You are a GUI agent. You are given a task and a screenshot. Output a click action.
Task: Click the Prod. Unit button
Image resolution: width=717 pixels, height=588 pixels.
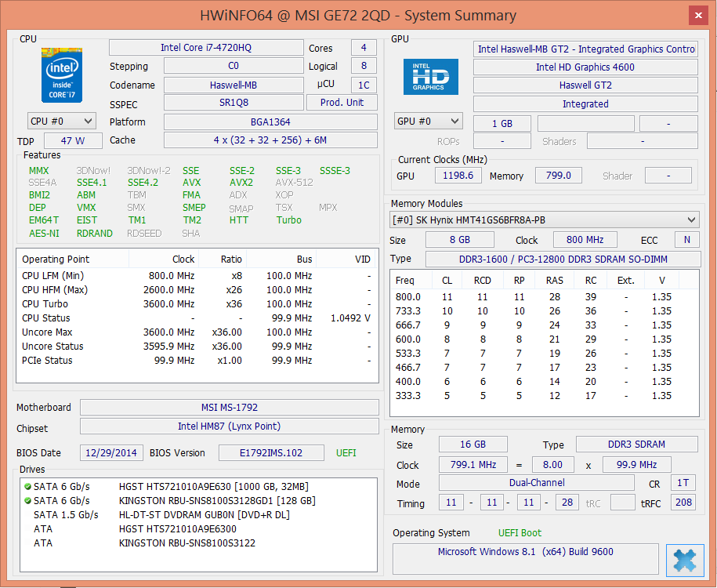(x=342, y=103)
